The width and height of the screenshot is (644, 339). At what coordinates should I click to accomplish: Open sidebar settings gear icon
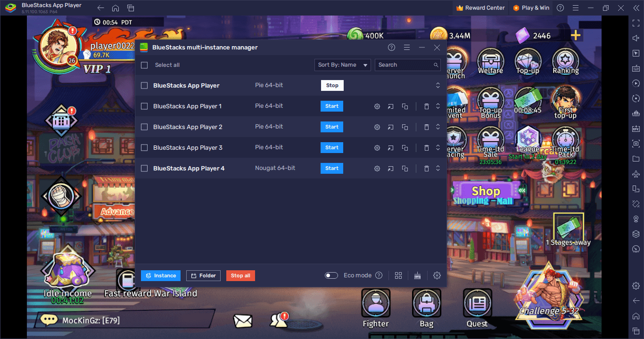coord(636,286)
